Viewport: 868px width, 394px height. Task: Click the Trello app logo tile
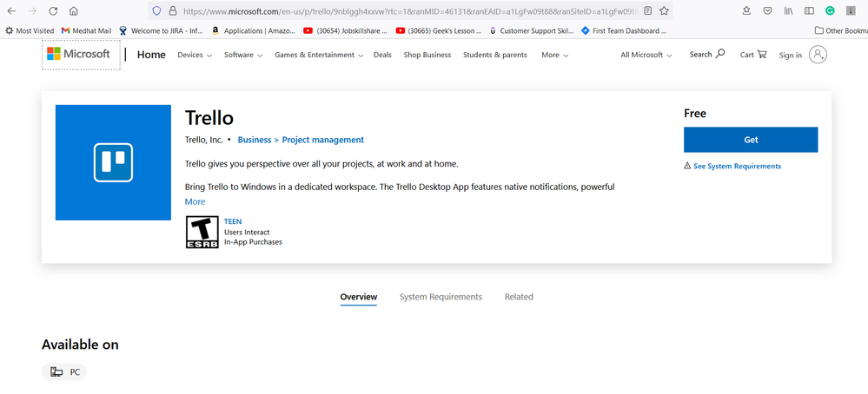pyautogui.click(x=113, y=162)
